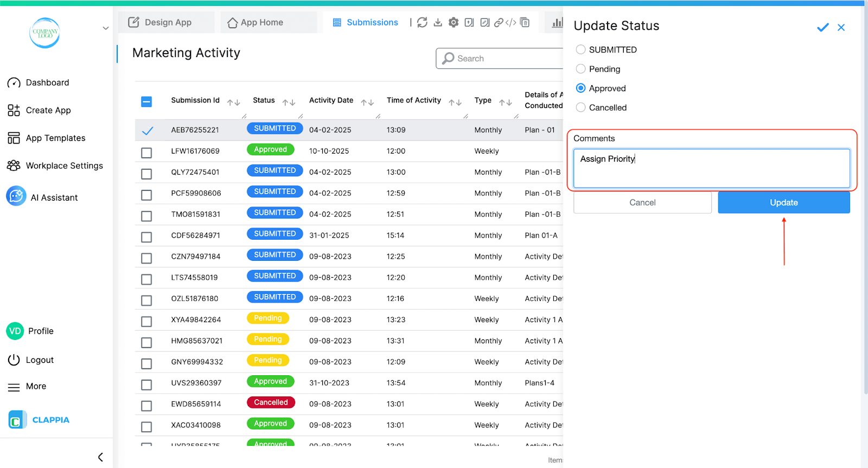The width and height of the screenshot is (868, 468).
Task: Click the Comments text area
Action: pyautogui.click(x=712, y=169)
